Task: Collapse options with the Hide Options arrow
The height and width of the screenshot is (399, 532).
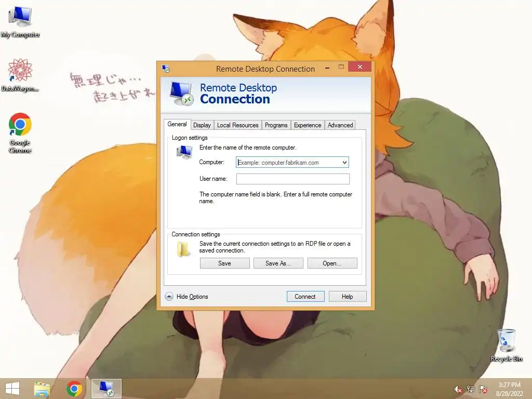Action: pos(169,297)
